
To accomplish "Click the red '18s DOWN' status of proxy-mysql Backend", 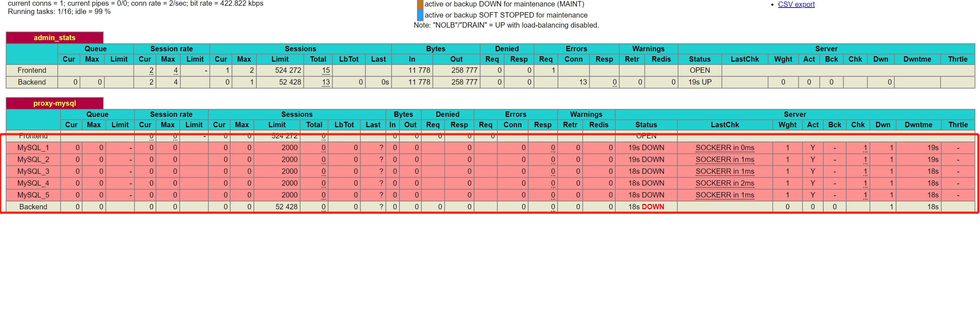I will [646, 206].
